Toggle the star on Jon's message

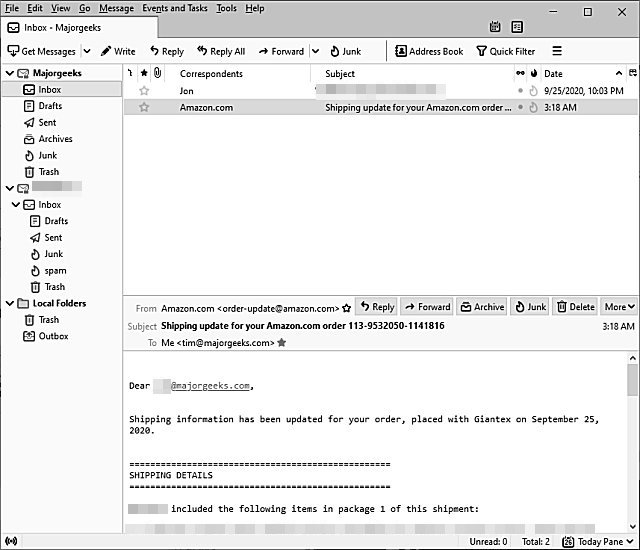click(144, 91)
